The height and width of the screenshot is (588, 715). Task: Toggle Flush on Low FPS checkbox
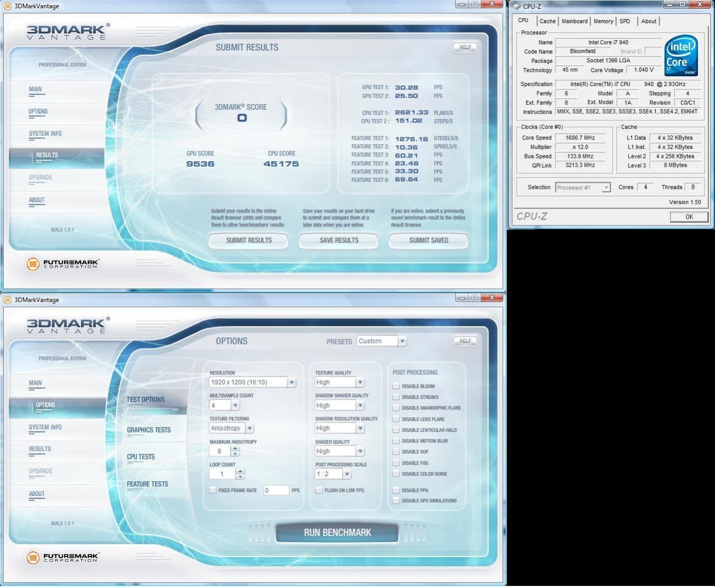319,490
